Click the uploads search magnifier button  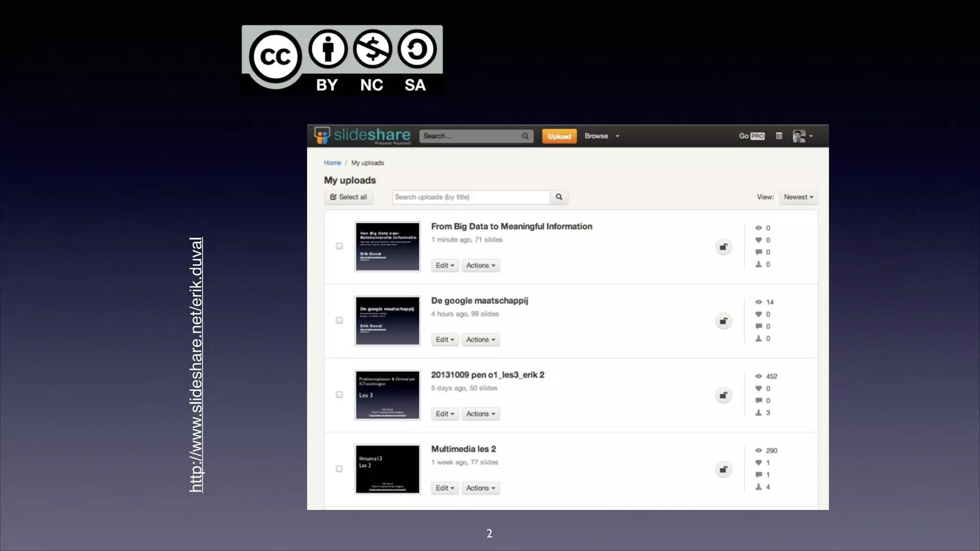coord(558,197)
